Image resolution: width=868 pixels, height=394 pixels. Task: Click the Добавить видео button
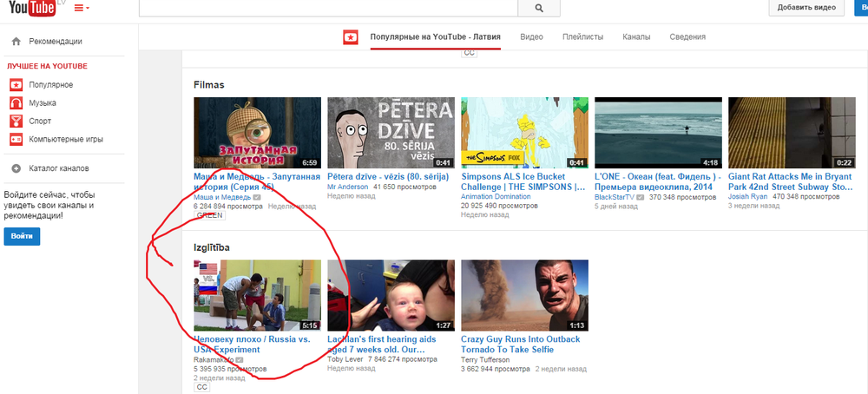(x=806, y=8)
